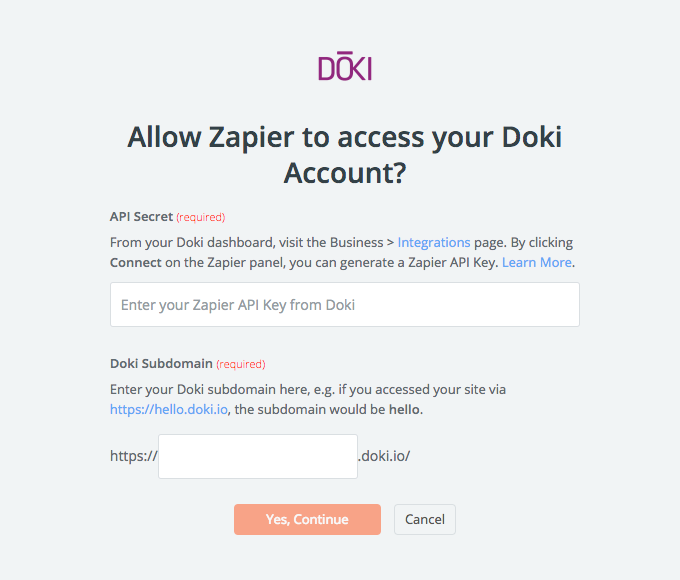680x580 pixels.
Task: Click the .doki.io/ suffix after subdomain box
Action: click(x=384, y=456)
